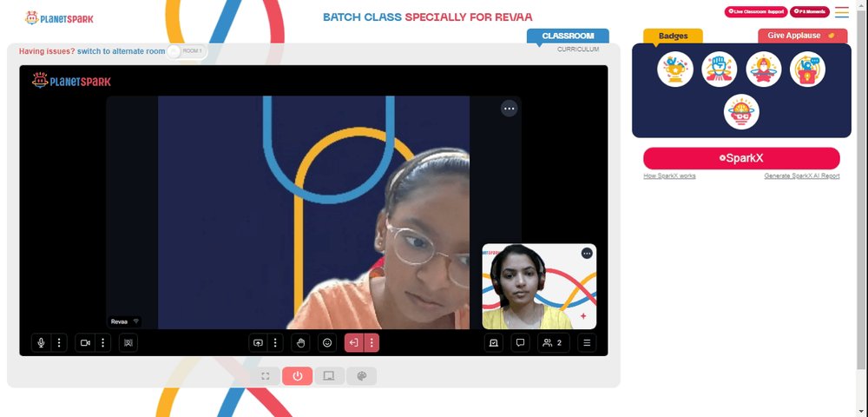Raise hand in the class
This screenshot has height=417, width=868.
tap(300, 343)
